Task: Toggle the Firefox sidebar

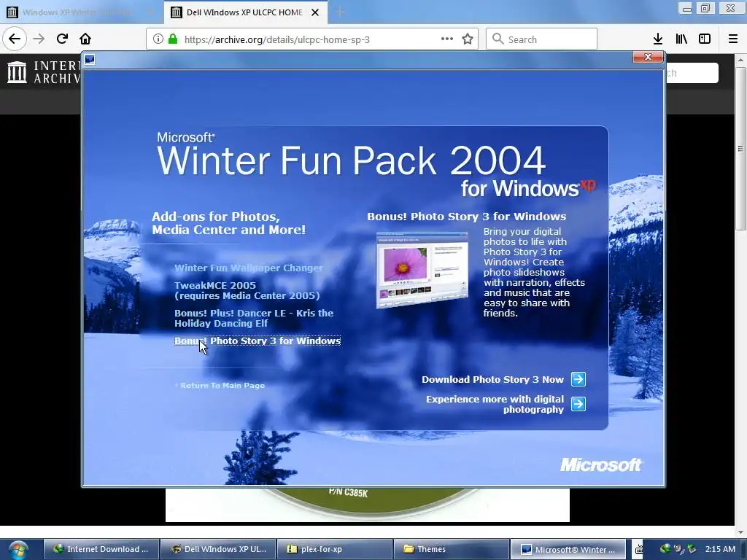Action: coord(705,39)
